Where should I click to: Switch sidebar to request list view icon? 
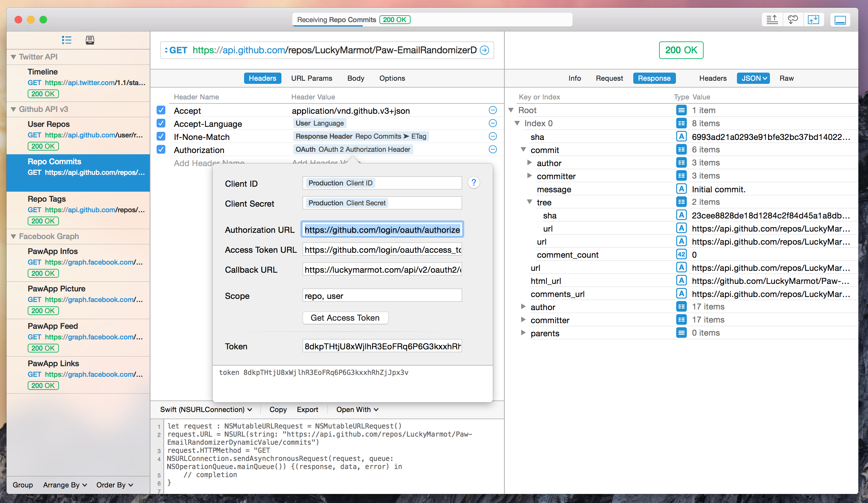(67, 40)
